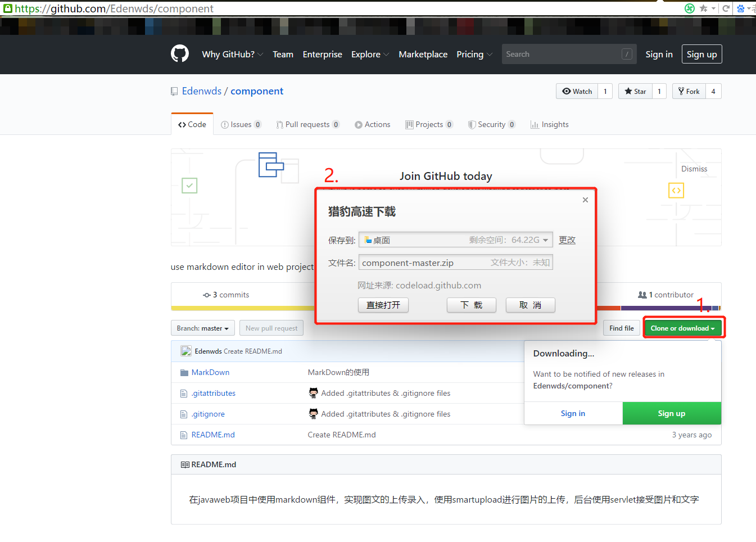Click the commits history icon
The height and width of the screenshot is (542, 756).
[207, 295]
